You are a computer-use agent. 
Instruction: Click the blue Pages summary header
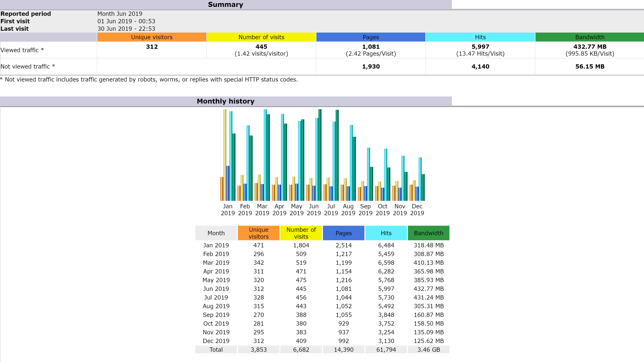(371, 37)
